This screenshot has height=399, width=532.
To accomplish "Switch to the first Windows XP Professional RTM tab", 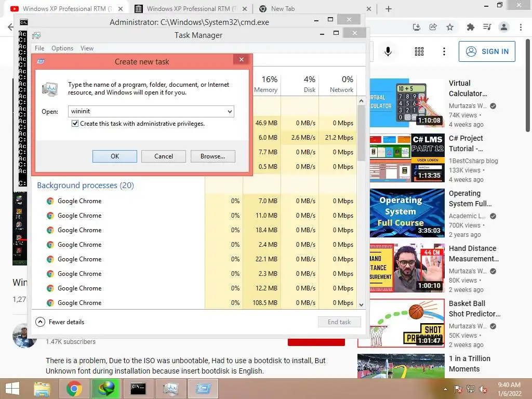I will point(64,9).
